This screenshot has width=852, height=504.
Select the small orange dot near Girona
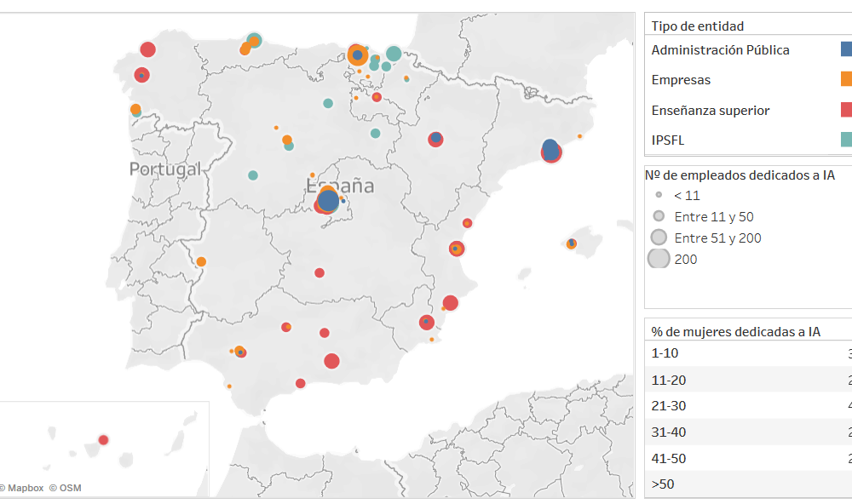pos(579,136)
